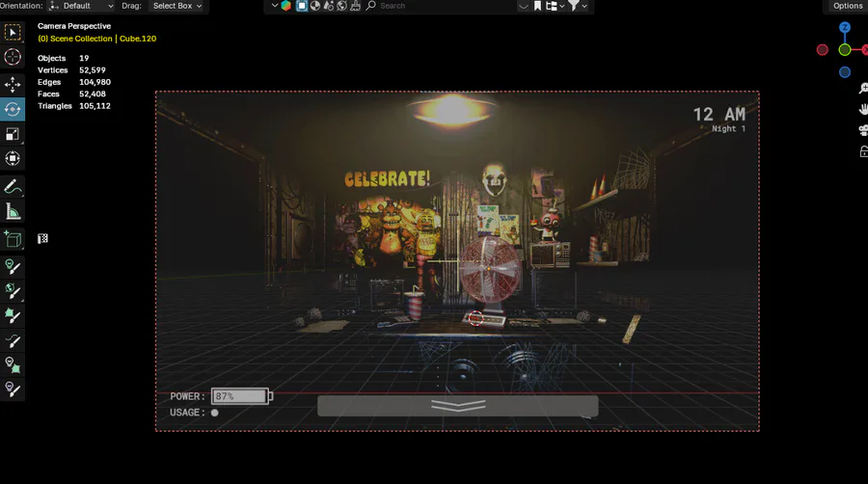Click the brush tool with globe icon

(13, 291)
